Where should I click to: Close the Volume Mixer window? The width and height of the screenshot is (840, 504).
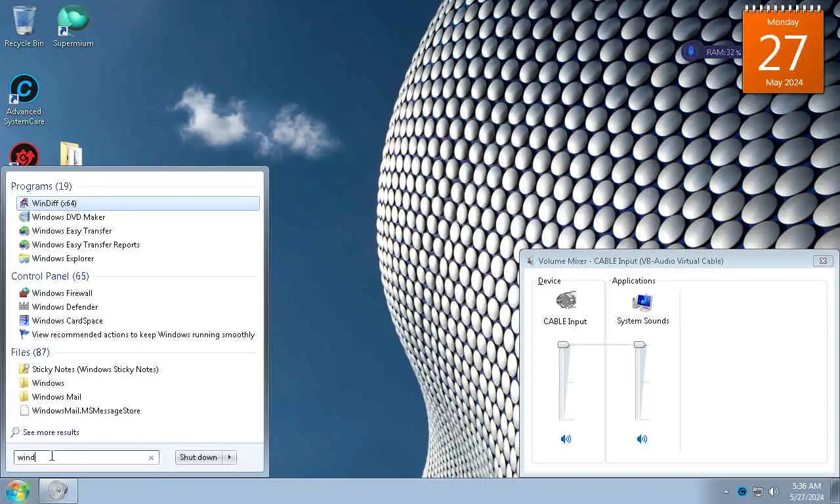point(823,261)
